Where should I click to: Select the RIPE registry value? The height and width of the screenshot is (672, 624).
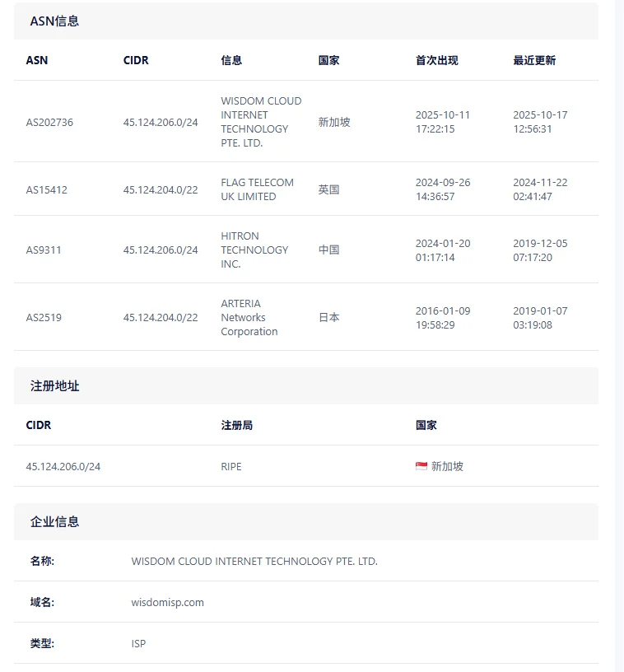pos(231,466)
